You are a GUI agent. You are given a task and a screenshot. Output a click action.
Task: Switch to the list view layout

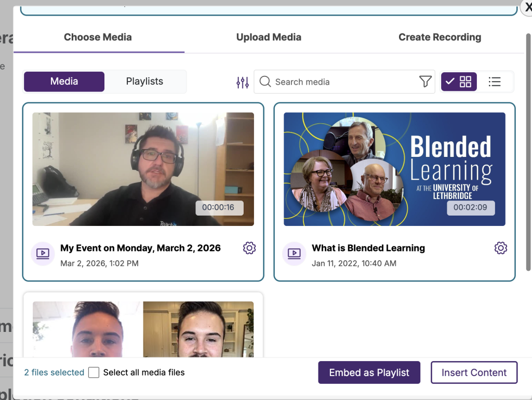(495, 82)
